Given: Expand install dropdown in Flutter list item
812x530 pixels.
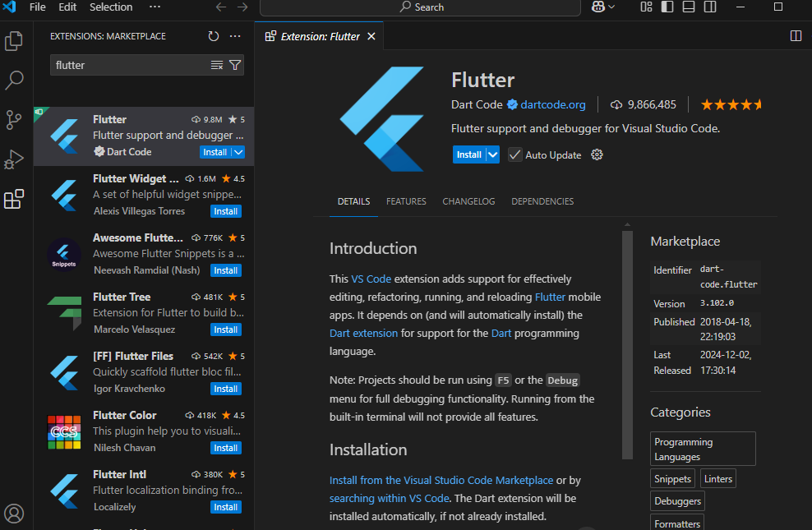Looking at the screenshot, I should pos(238,152).
